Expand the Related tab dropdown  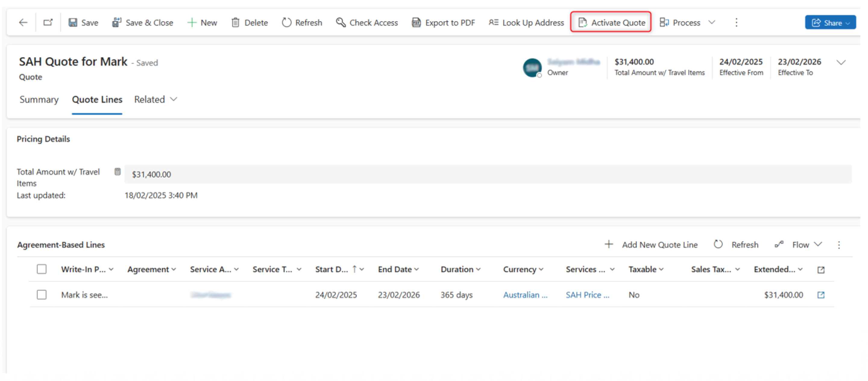coord(173,99)
